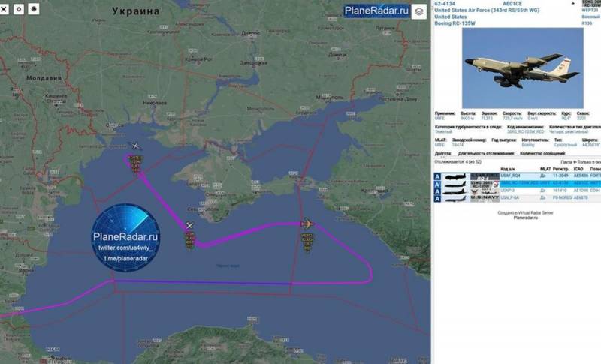This screenshot has width=601, height=364.
Task: Click the crossed-arrows map control button
Action: [4, 9]
